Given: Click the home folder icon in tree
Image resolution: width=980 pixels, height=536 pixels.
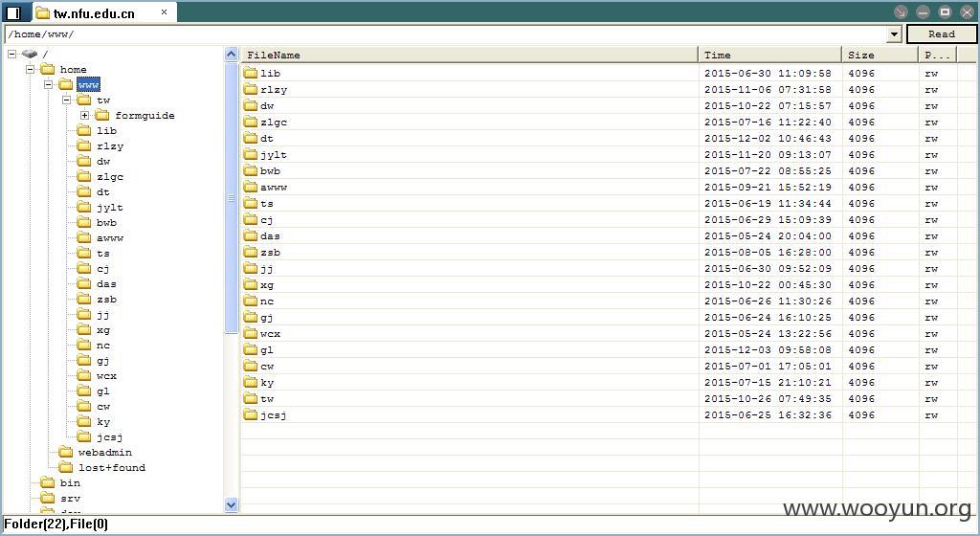Looking at the screenshot, I should point(48,69).
